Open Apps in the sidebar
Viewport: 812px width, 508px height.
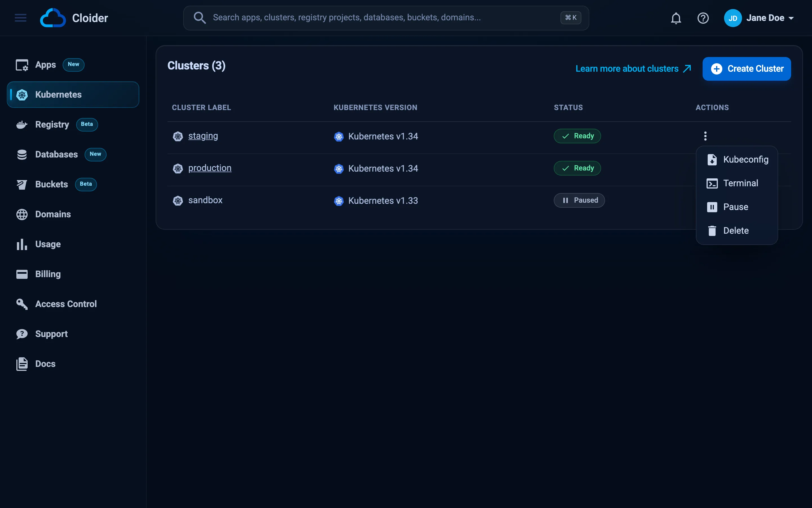pos(73,65)
